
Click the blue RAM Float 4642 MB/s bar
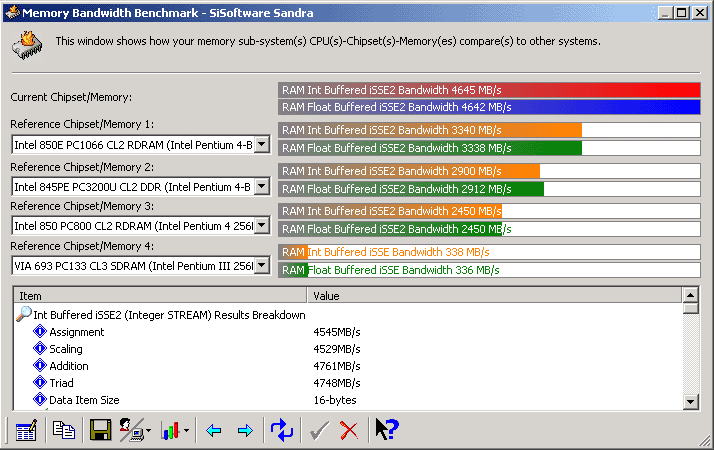(489, 107)
